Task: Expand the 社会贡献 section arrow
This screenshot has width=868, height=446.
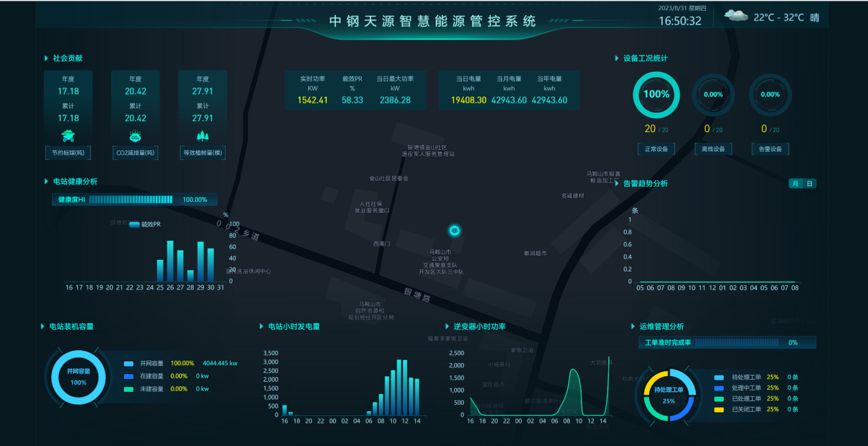Action: point(46,58)
